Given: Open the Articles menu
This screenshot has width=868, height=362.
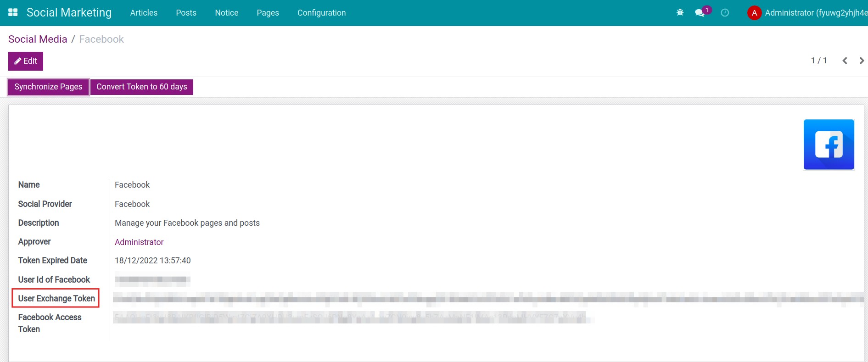Looking at the screenshot, I should (x=144, y=13).
